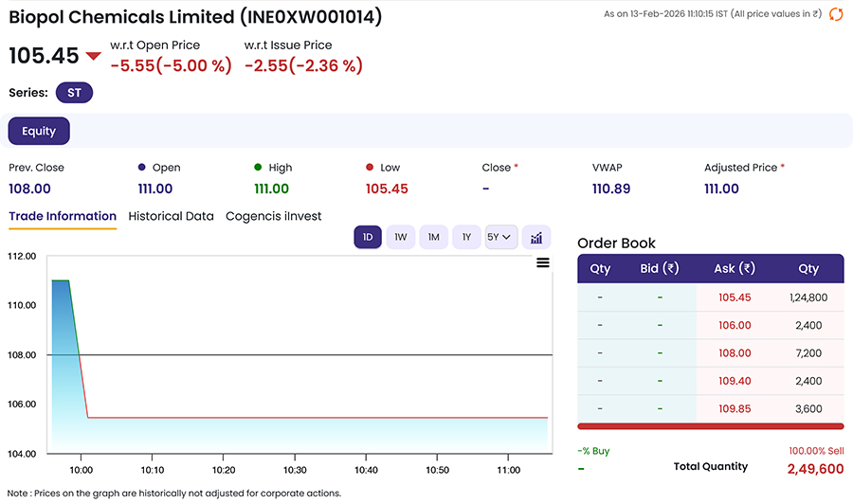Open the advanced chart icon button
This screenshot has width=853, height=504.
pos(535,237)
